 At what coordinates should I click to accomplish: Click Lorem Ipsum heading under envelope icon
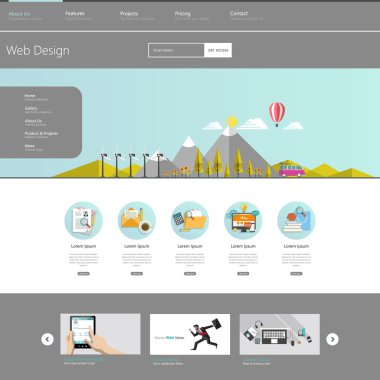point(137,246)
